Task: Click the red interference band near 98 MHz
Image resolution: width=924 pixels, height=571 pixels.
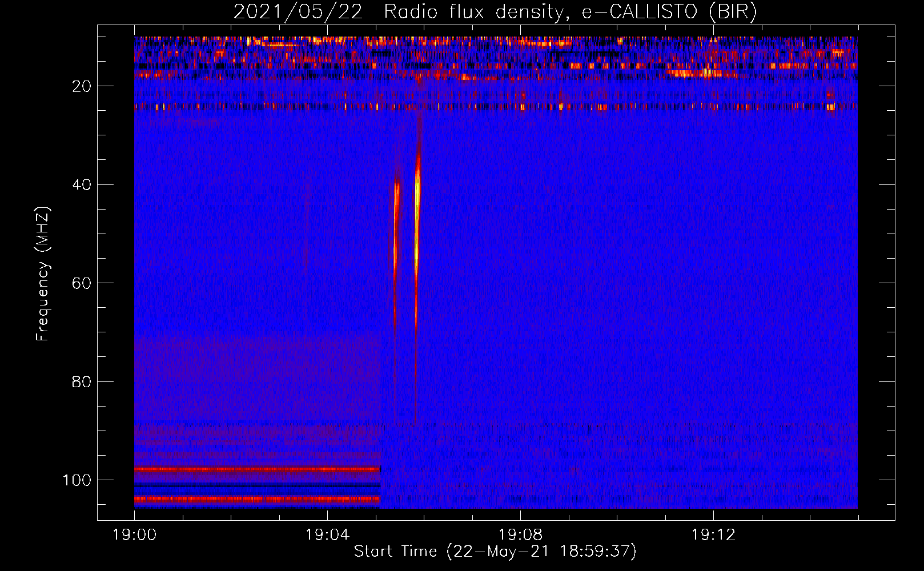Action: (x=258, y=469)
